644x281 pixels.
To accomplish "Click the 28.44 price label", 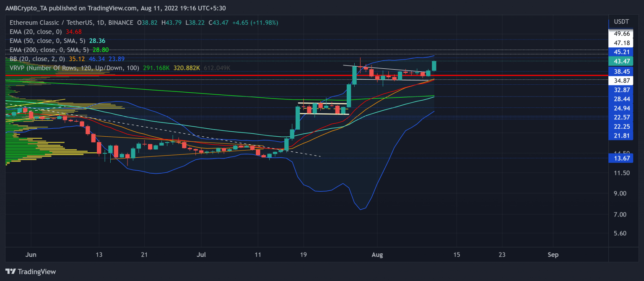I will click(x=621, y=99).
